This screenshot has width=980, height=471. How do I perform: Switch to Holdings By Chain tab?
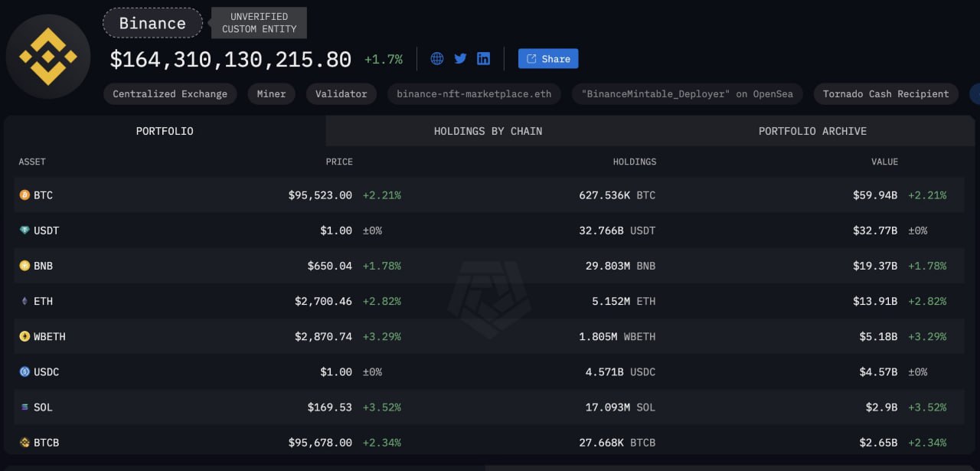pyautogui.click(x=488, y=131)
